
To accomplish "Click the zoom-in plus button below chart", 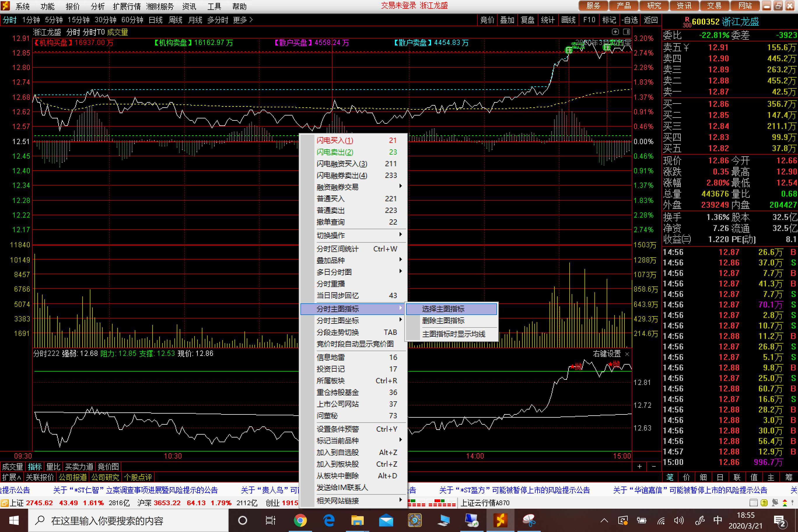I will click(640, 466).
